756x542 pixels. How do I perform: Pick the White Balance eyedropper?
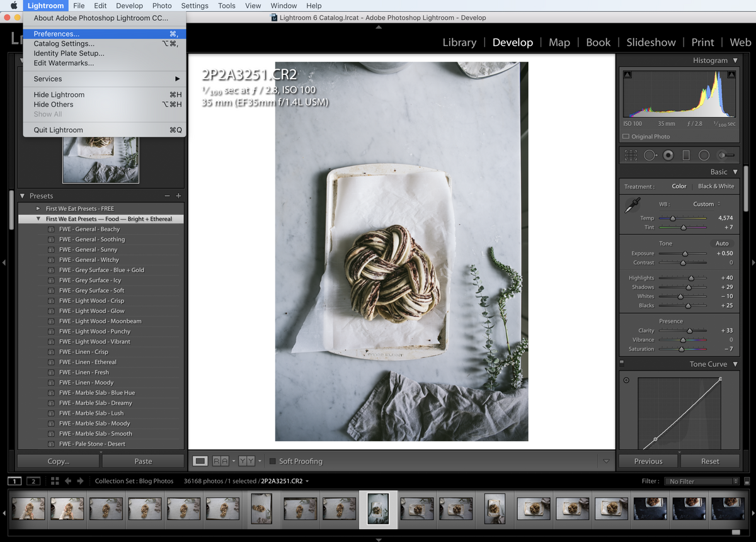tap(632, 206)
